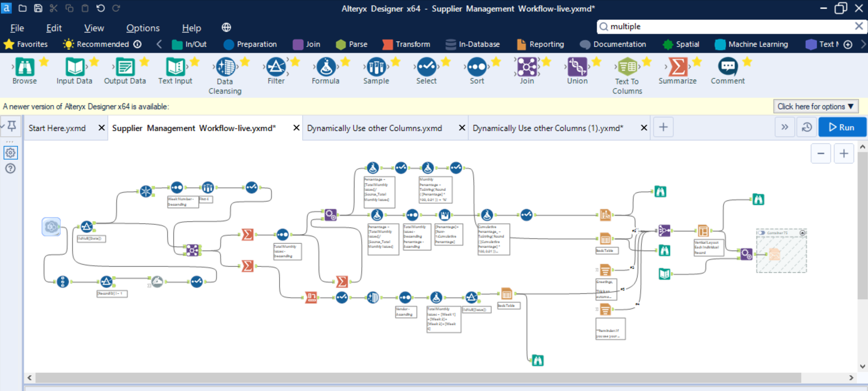Run the workflow
The image size is (868, 391).
842,127
